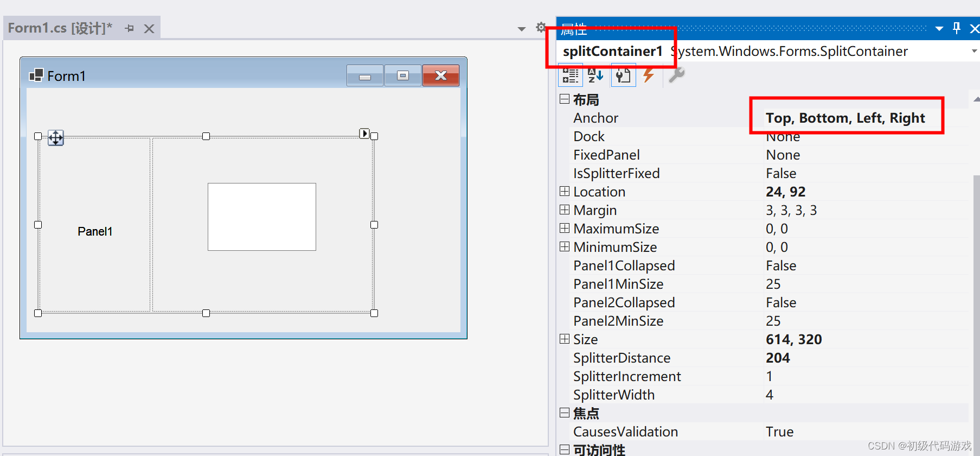Viewport: 980px width, 456px height.
Task: Expand the Size property
Action: 565,339
